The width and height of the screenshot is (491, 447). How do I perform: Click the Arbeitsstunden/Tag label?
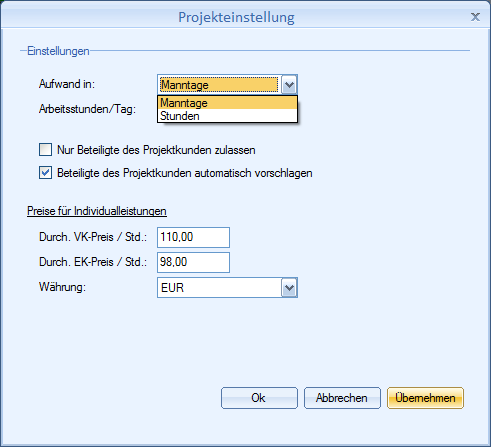click(x=87, y=109)
